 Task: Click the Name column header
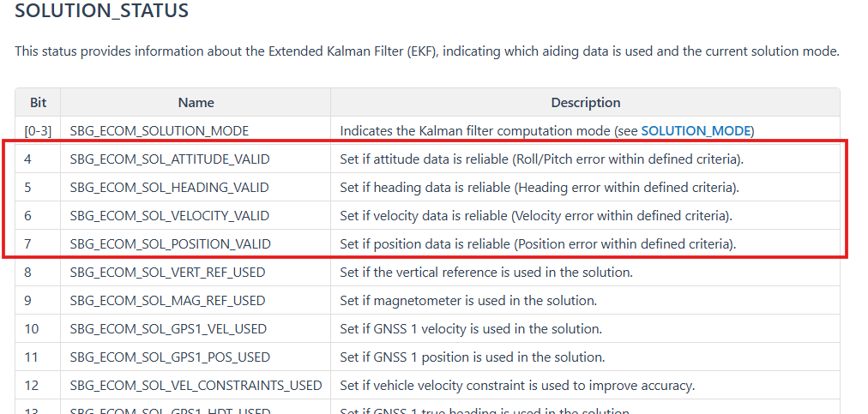pos(196,102)
